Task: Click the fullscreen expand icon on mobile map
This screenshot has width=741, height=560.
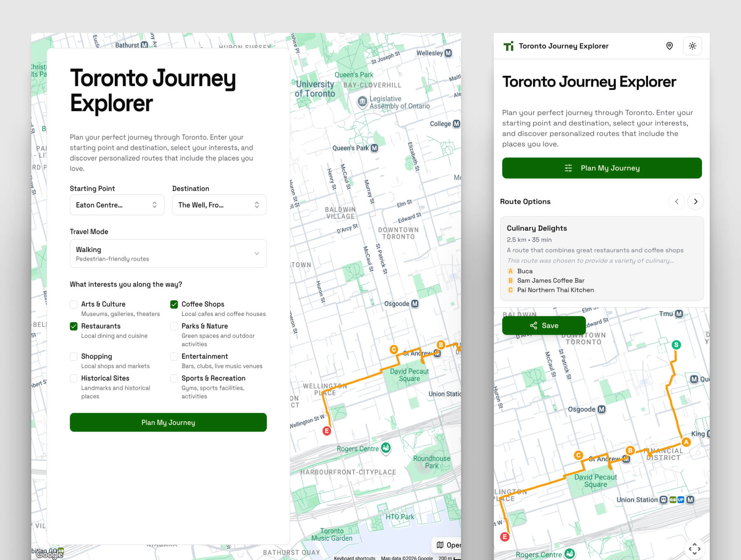Action: 695,548
